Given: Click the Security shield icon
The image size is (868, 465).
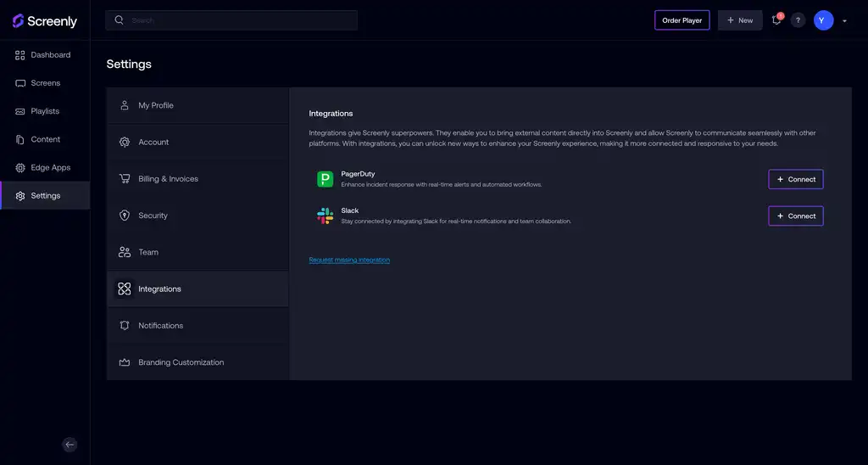Looking at the screenshot, I should [125, 216].
